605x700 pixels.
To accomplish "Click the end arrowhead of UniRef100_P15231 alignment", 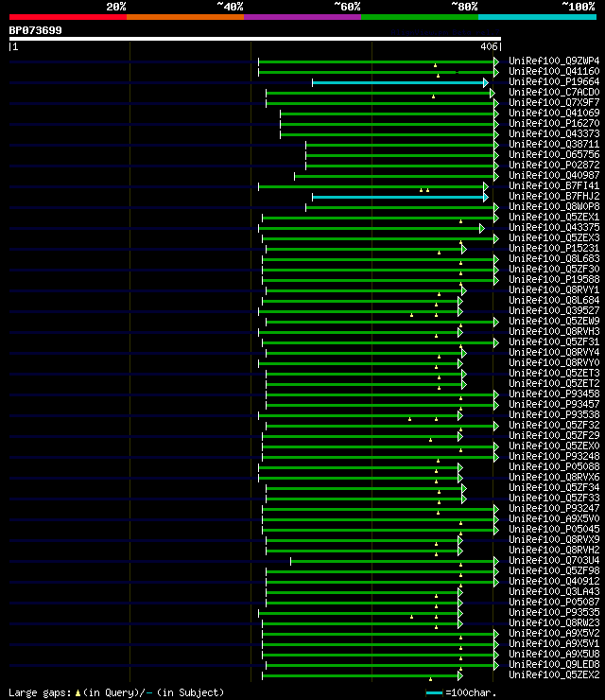I will click(x=464, y=249).
